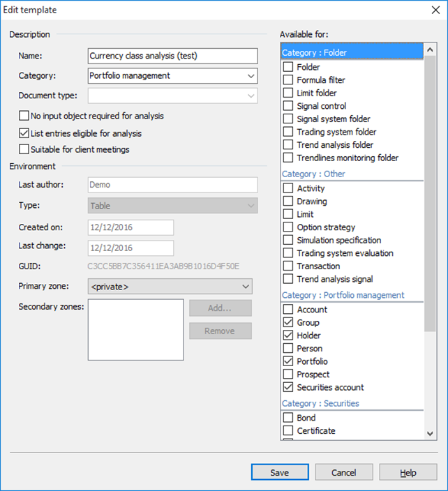448x491 pixels.
Task: Click the Cancel button
Action: (x=343, y=472)
